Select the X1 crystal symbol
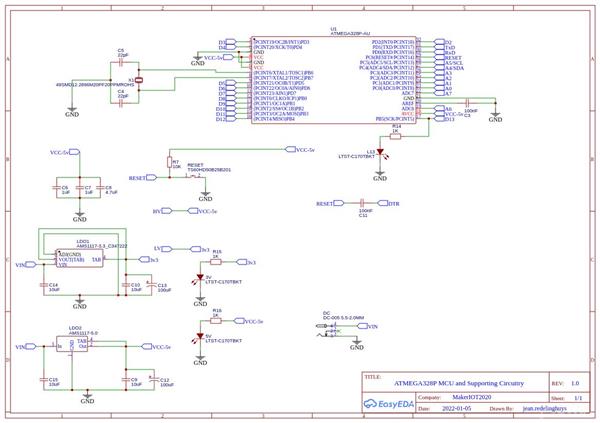This screenshot has width=600, height=423. (x=139, y=80)
